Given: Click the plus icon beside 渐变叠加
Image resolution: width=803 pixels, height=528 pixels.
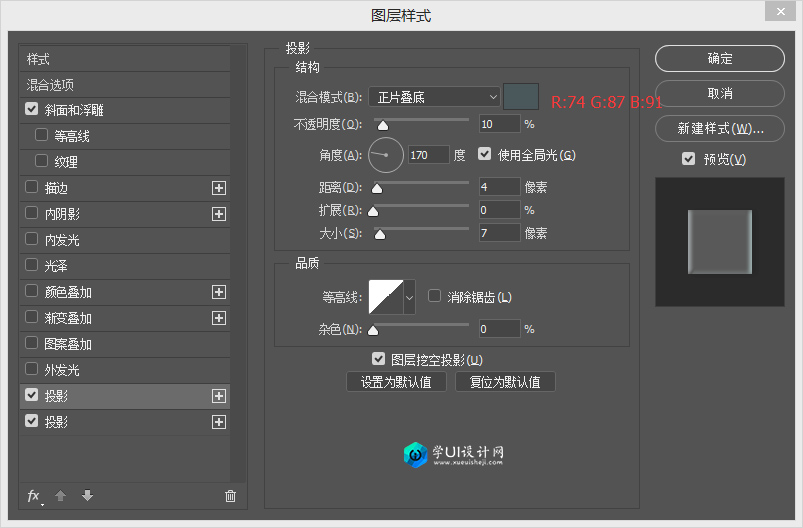Looking at the screenshot, I should click(x=219, y=318).
